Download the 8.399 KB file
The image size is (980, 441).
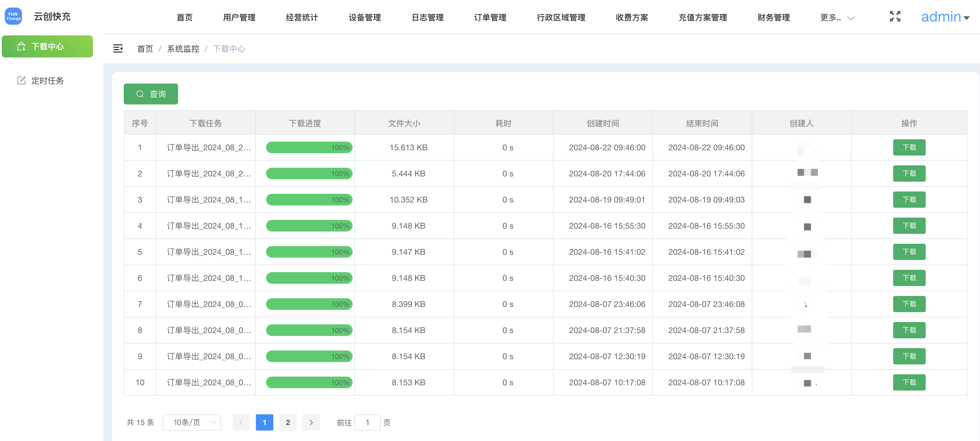point(909,304)
